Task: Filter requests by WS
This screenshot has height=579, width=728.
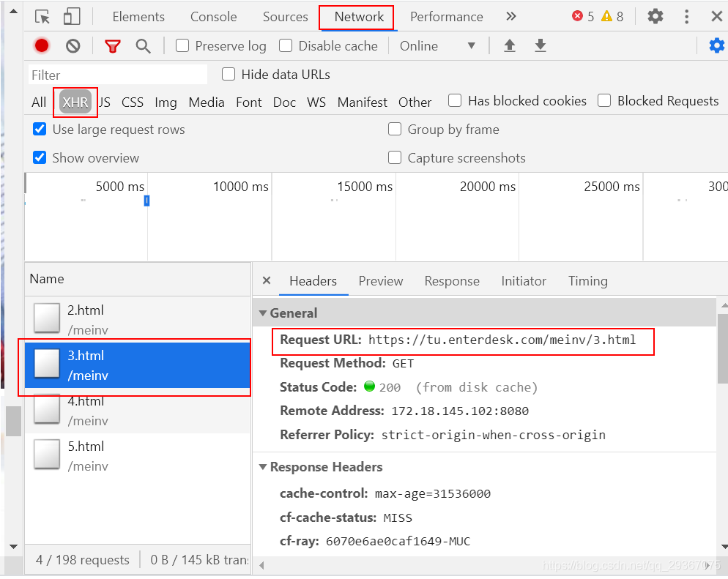Action: pyautogui.click(x=316, y=102)
